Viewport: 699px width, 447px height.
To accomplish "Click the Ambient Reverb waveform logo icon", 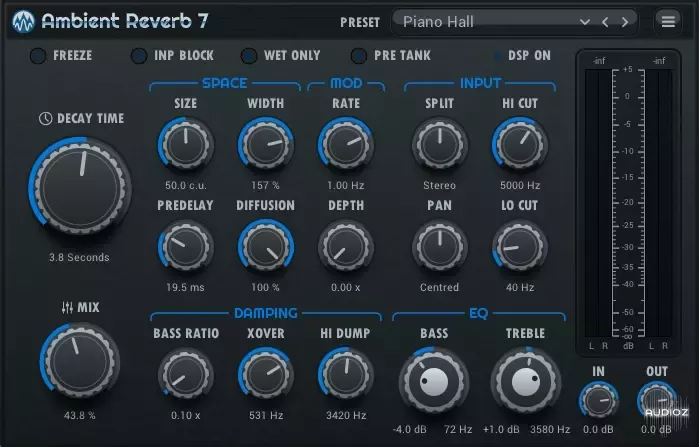I will 24,21.
